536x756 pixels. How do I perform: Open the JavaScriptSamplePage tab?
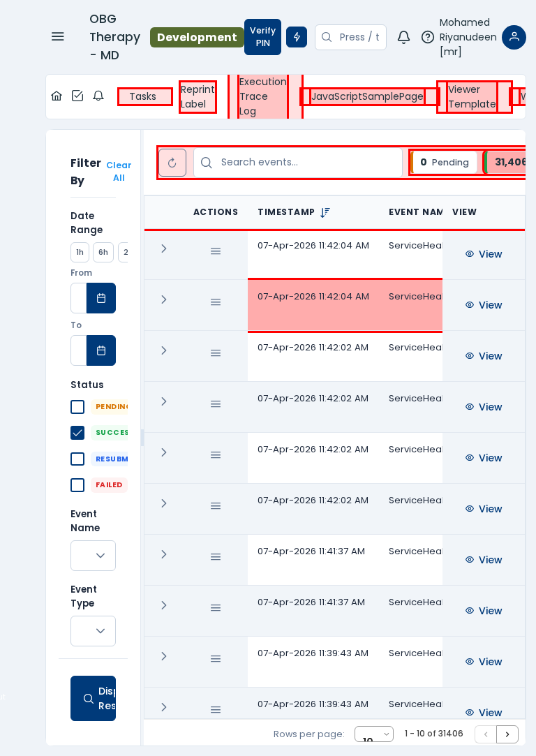[368, 96]
